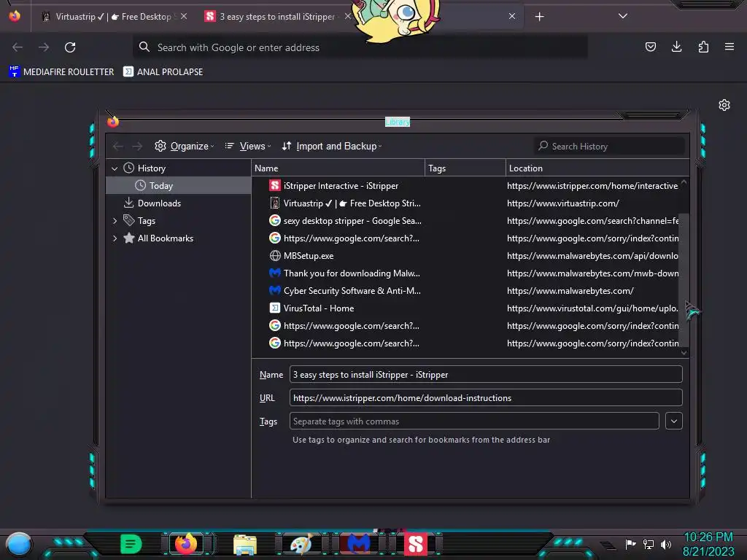The width and height of the screenshot is (747, 560).
Task: Open iStripper from the taskbar
Action: pos(415,544)
